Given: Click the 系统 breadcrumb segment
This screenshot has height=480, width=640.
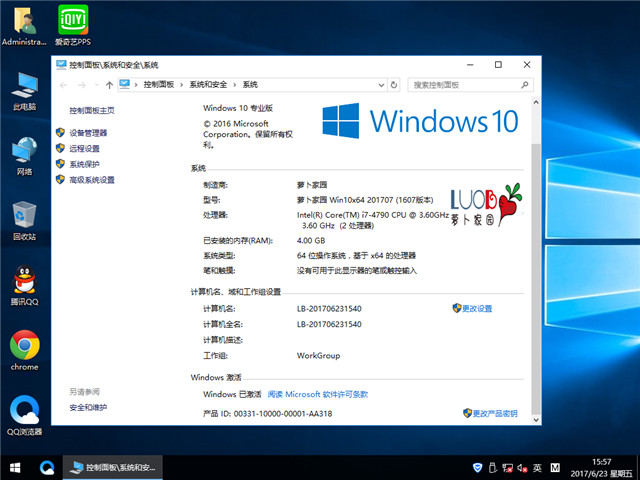Looking at the screenshot, I should click(250, 84).
